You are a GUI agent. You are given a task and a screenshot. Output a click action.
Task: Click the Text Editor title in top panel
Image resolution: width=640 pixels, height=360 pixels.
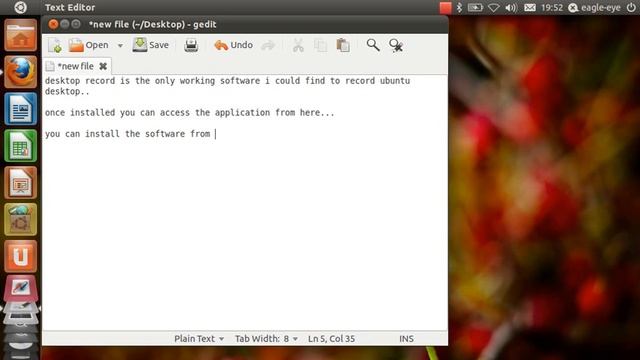(70, 7)
